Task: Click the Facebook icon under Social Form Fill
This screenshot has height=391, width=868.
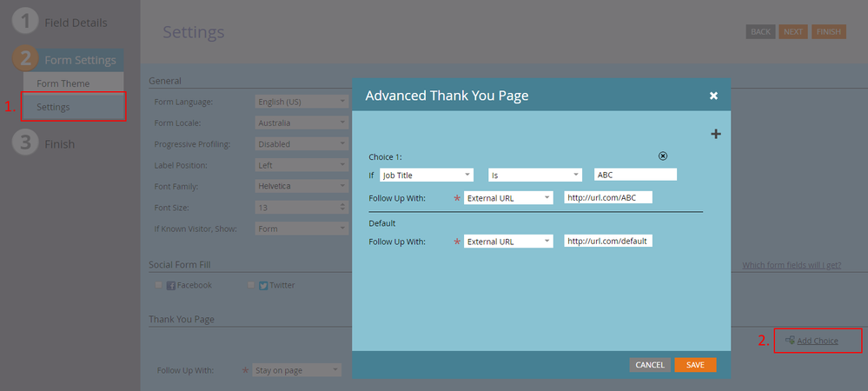Action: 171,285
